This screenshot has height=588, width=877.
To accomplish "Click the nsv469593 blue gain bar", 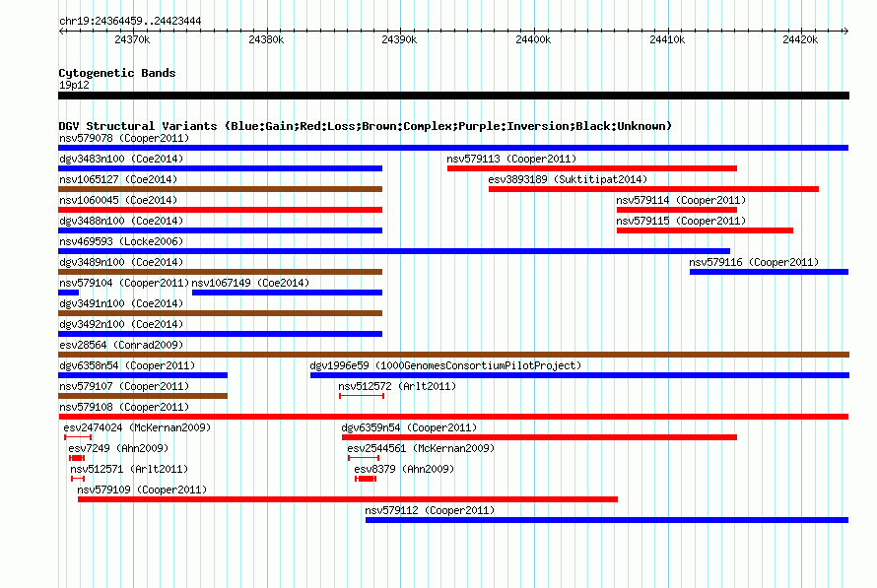I will pos(394,251).
